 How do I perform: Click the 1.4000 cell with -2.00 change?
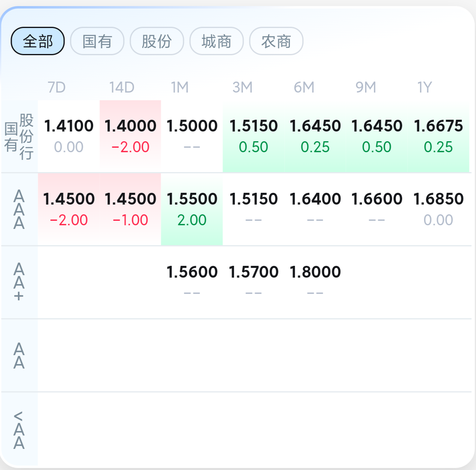(130, 136)
